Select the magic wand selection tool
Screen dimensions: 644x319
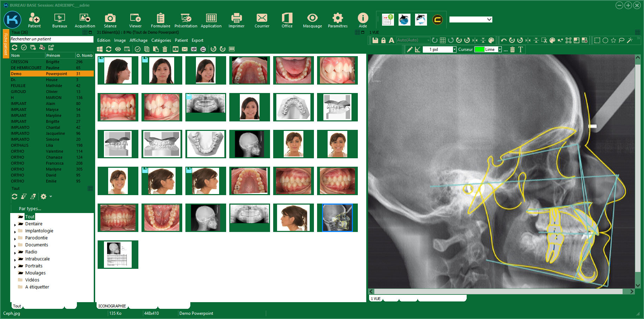(x=630, y=40)
